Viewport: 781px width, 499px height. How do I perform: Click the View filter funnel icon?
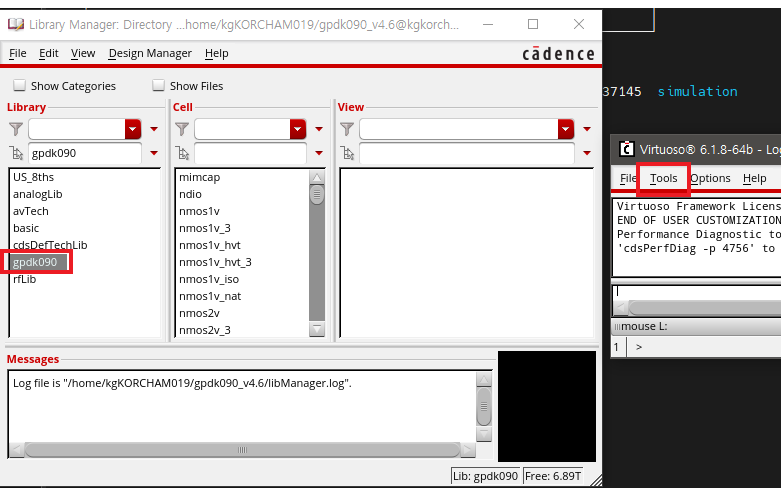pyautogui.click(x=347, y=129)
